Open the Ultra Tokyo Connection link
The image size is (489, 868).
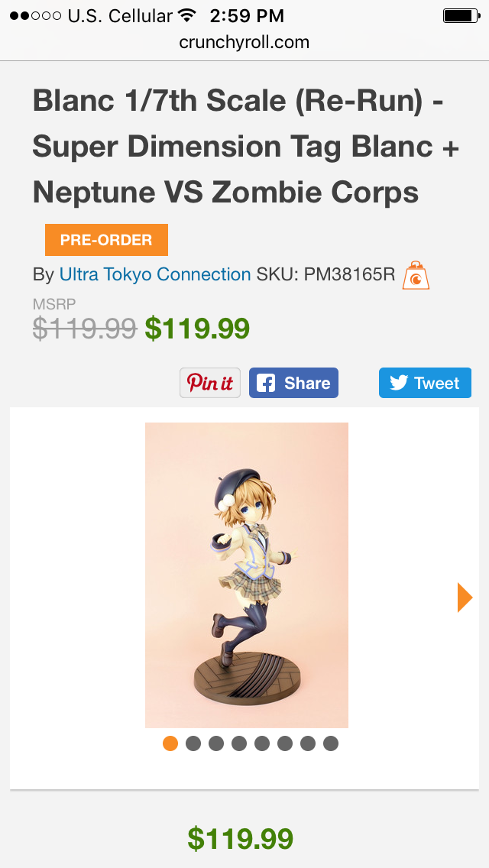155,274
